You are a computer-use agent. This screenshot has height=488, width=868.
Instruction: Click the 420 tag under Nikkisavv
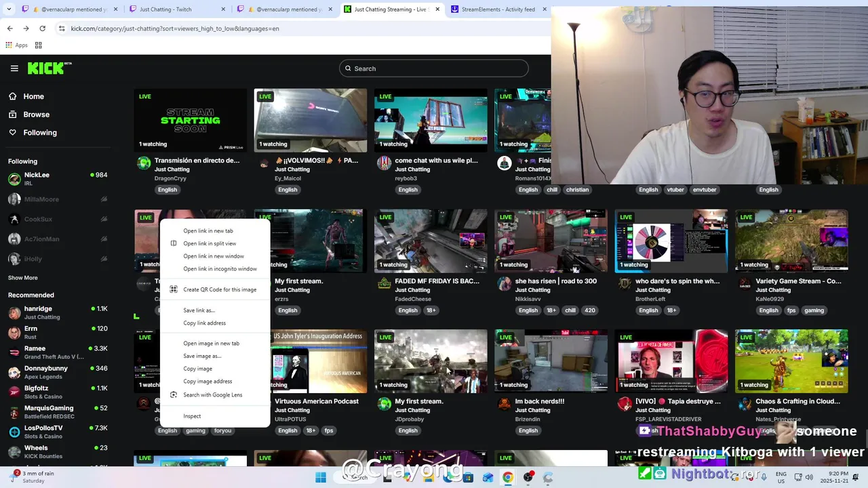[590, 310]
